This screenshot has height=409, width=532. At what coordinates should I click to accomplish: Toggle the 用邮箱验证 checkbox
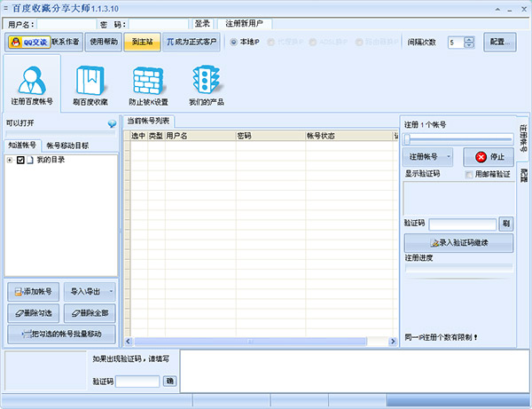[469, 175]
